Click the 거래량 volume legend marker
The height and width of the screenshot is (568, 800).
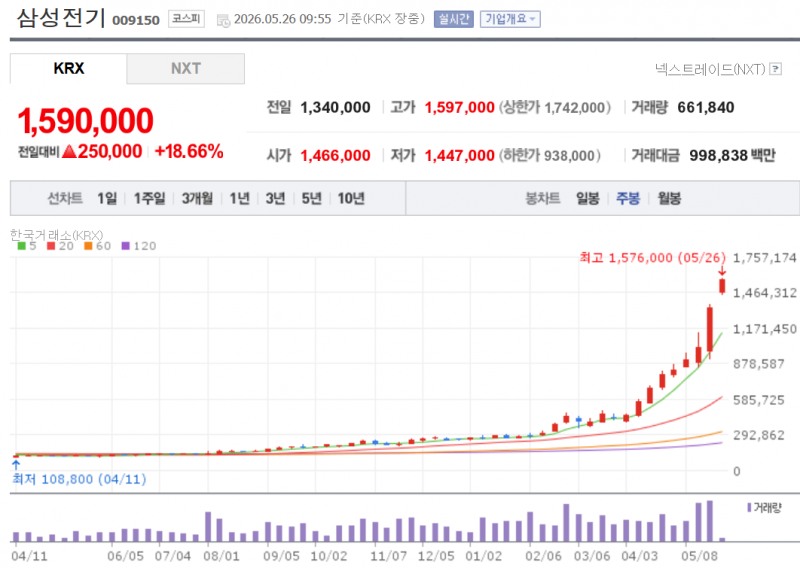749,507
